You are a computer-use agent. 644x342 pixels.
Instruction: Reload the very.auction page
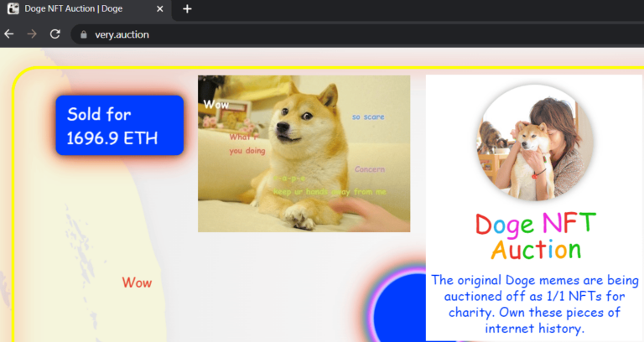click(x=55, y=34)
